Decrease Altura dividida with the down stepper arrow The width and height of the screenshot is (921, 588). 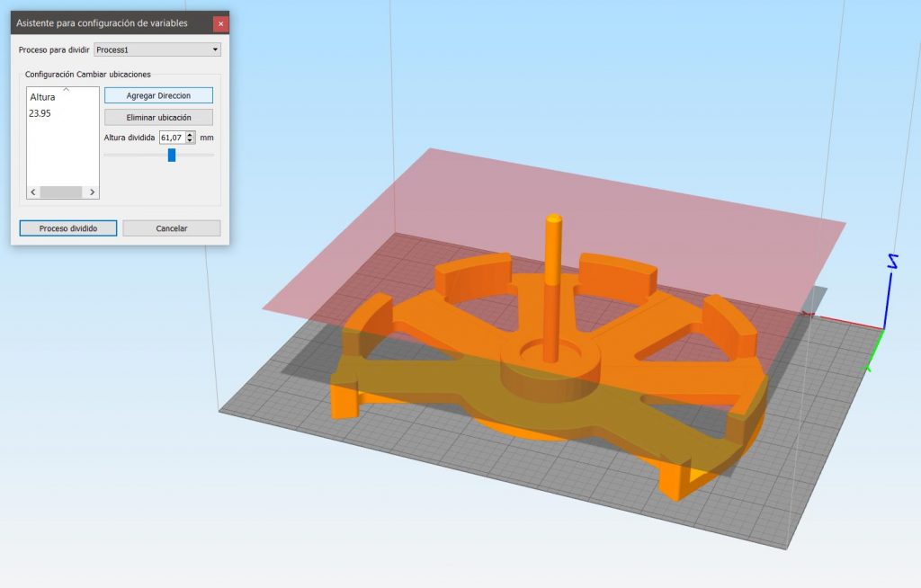pos(189,140)
